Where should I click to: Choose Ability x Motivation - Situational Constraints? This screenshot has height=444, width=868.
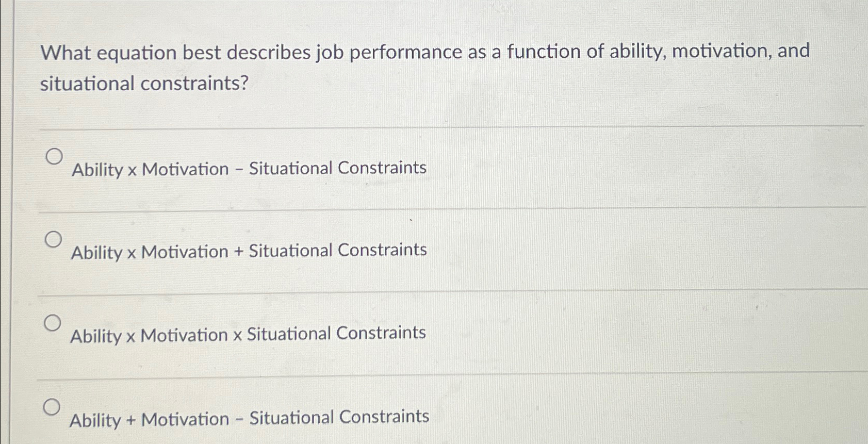[53, 157]
